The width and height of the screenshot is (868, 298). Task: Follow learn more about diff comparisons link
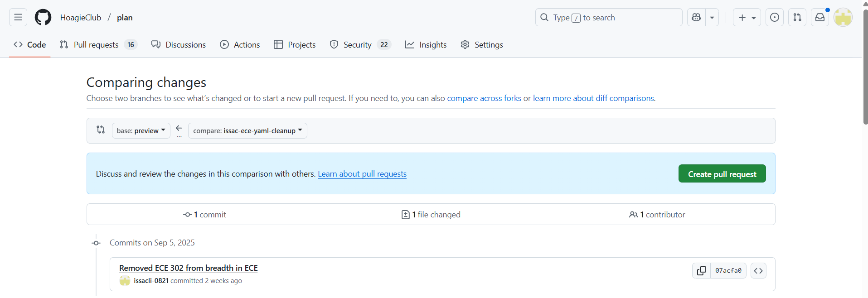[x=593, y=98]
